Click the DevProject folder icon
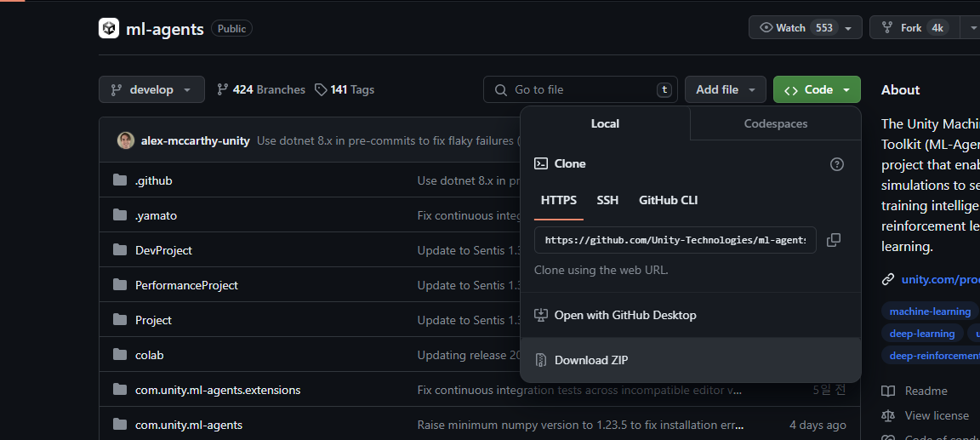Screen dimensions: 980x440 pos(120,250)
